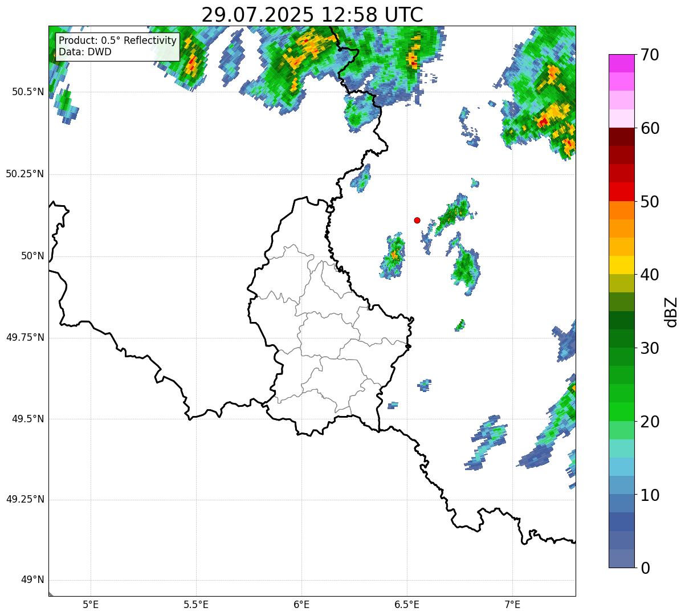The height and width of the screenshot is (616, 685).
Task: Click the '5°E' longitude label
Action: point(91,604)
